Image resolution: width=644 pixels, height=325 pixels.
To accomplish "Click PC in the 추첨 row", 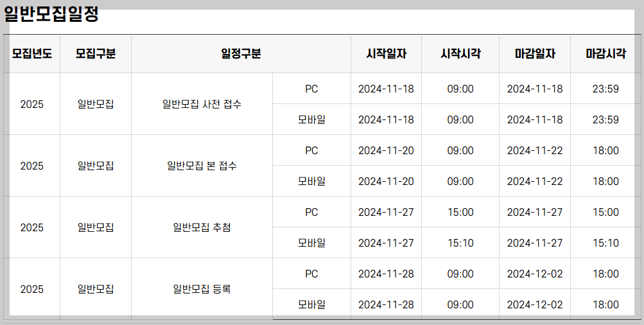I will [312, 212].
